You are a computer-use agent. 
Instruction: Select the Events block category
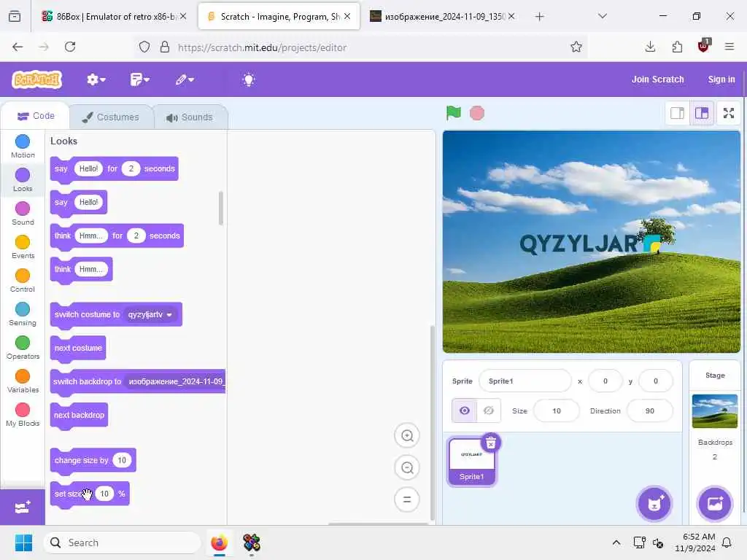coord(23,246)
